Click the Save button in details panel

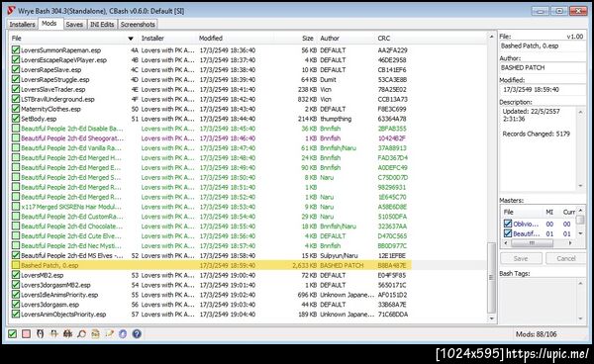[x=521, y=258]
